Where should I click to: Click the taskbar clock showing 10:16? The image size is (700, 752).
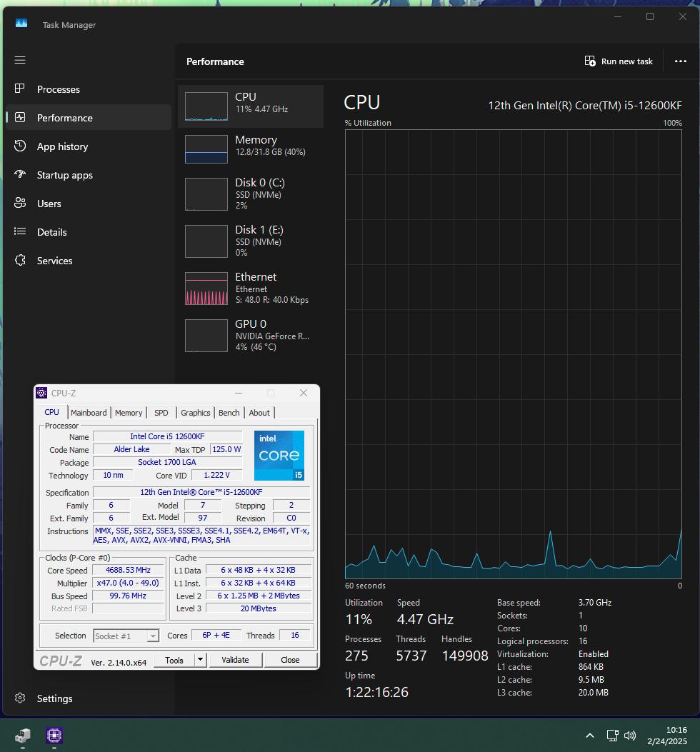pos(667,735)
